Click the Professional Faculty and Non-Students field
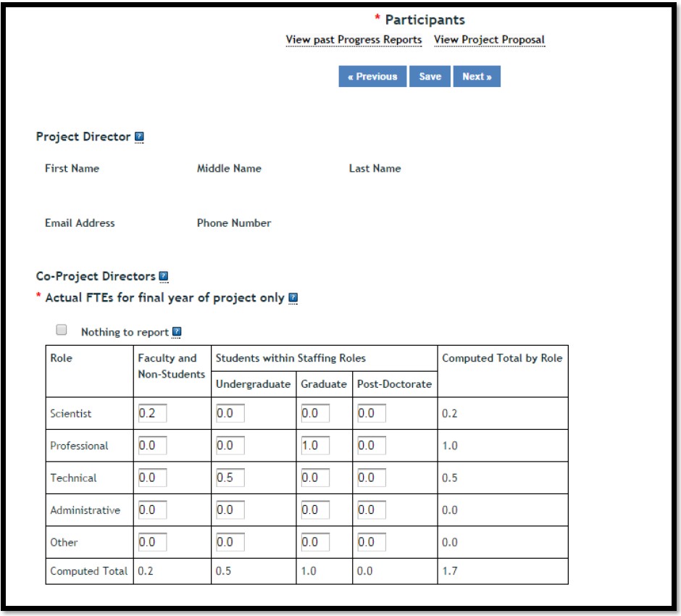 click(151, 444)
